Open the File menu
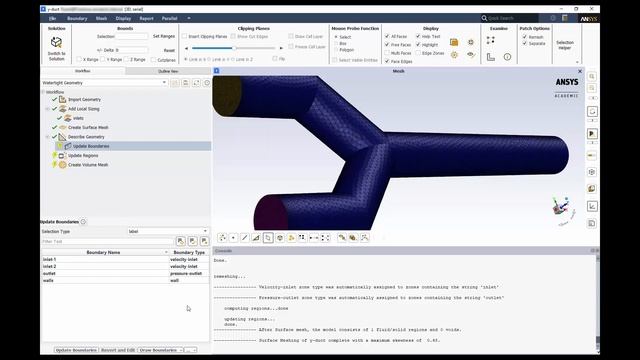 pos(52,18)
